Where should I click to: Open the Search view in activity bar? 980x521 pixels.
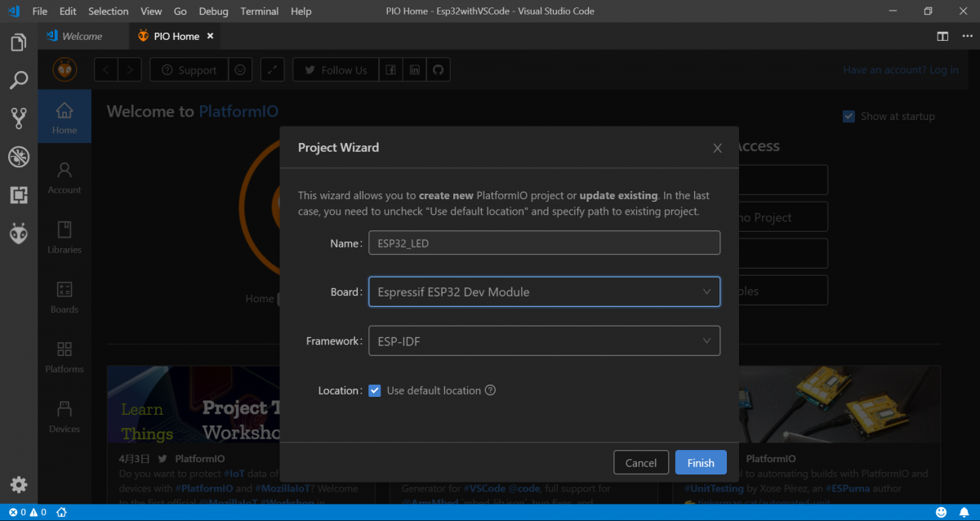click(x=19, y=80)
